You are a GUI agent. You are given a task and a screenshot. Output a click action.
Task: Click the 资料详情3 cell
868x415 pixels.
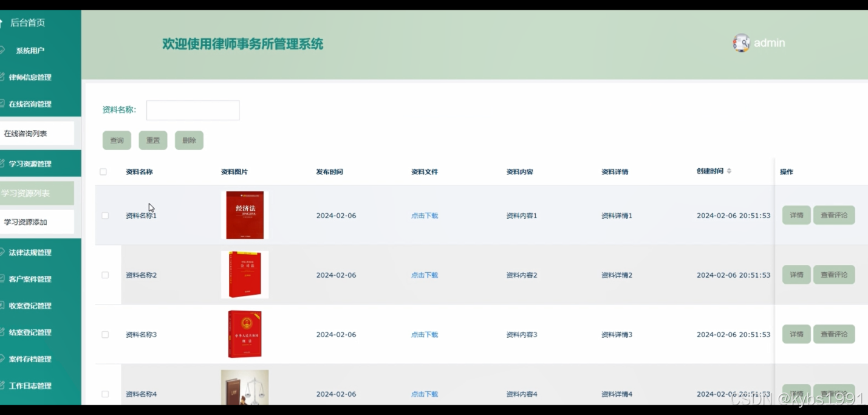(617, 335)
